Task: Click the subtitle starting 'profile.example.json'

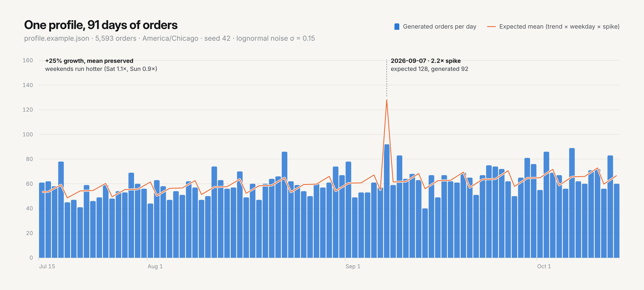Action: click(x=169, y=38)
